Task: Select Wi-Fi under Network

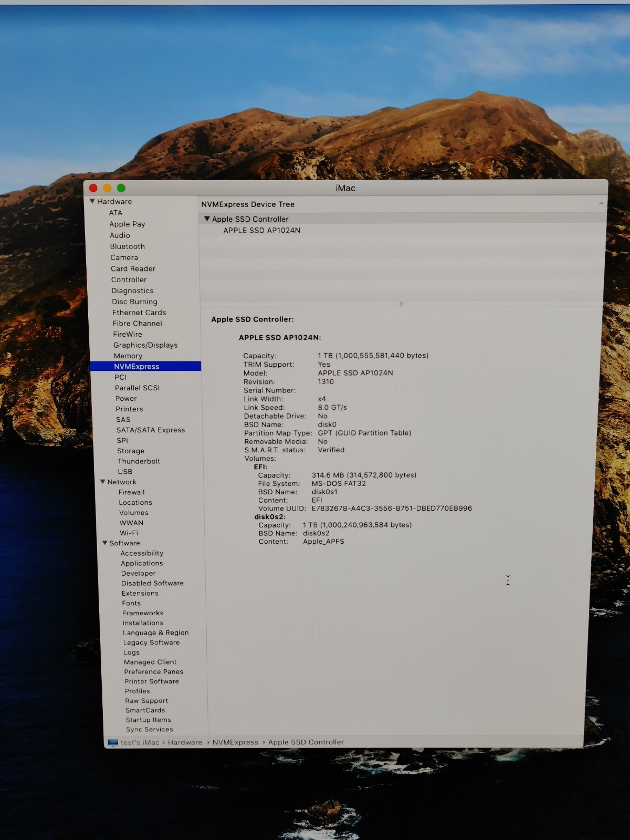Action: pyautogui.click(x=129, y=533)
